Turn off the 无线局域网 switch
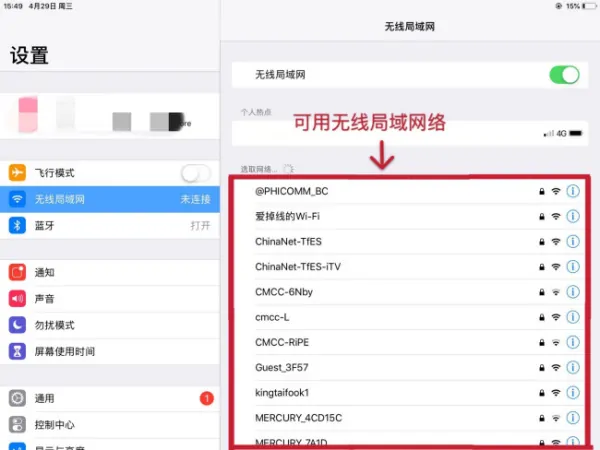 pyautogui.click(x=564, y=75)
